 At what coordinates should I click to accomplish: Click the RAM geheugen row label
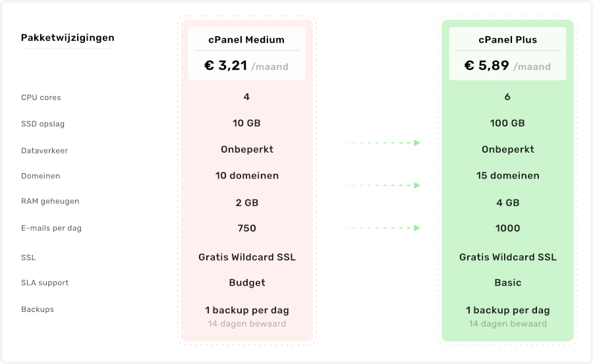tap(50, 201)
